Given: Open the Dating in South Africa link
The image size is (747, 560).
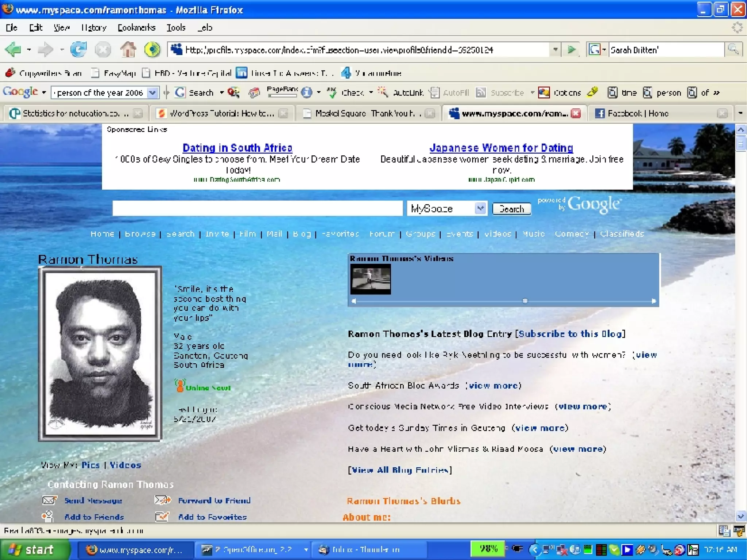Looking at the screenshot, I should click(237, 148).
